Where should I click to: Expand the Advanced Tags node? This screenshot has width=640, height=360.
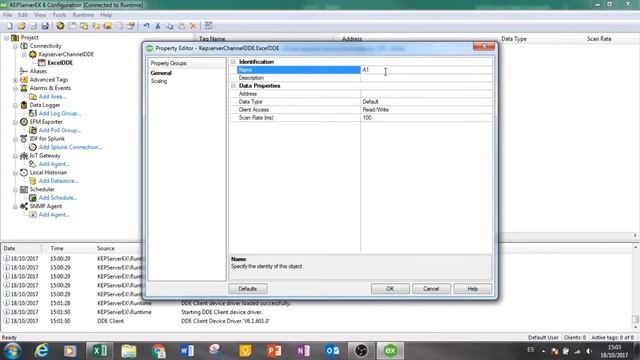pos(16,80)
